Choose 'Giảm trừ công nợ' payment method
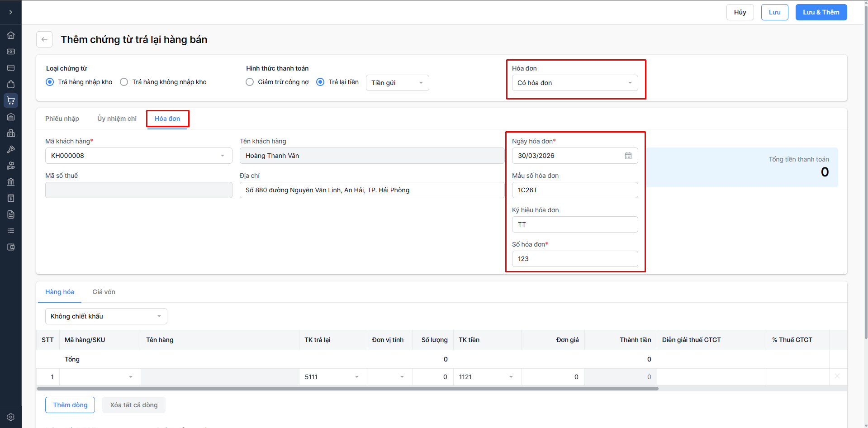868x428 pixels. coord(250,82)
